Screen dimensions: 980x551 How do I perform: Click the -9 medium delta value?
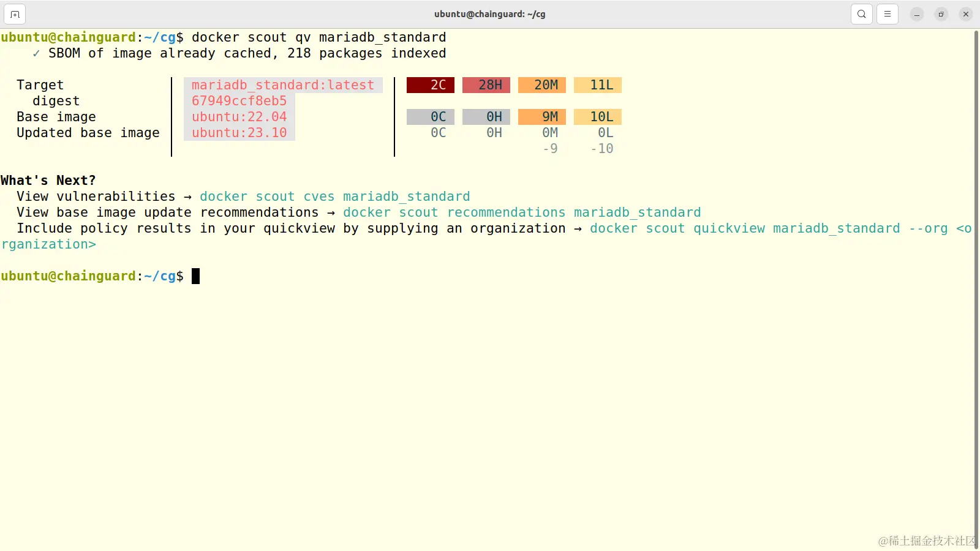coord(550,149)
